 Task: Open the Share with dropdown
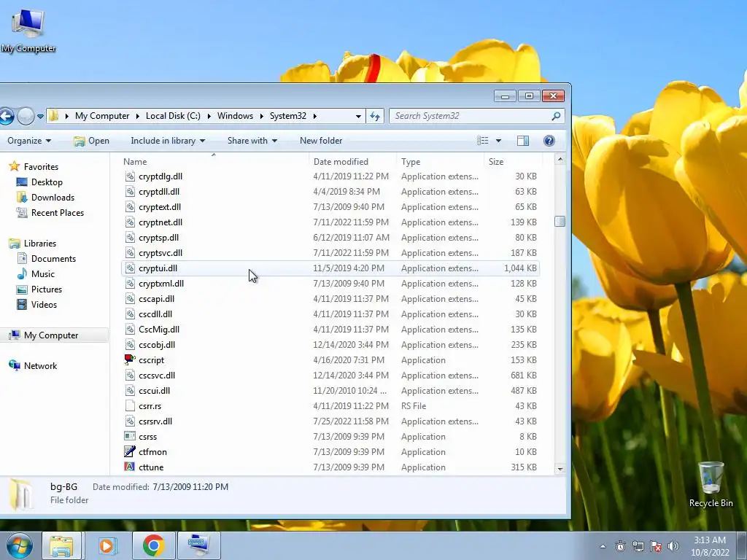click(252, 141)
